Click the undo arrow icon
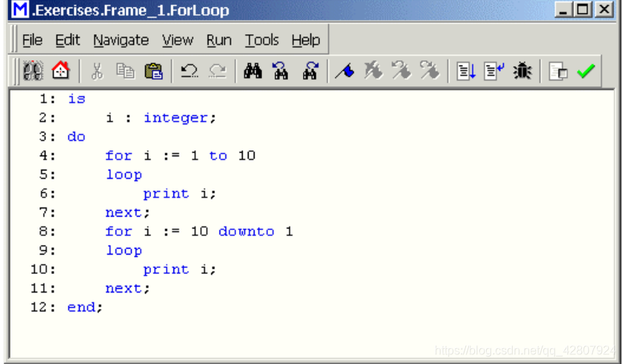 189,71
